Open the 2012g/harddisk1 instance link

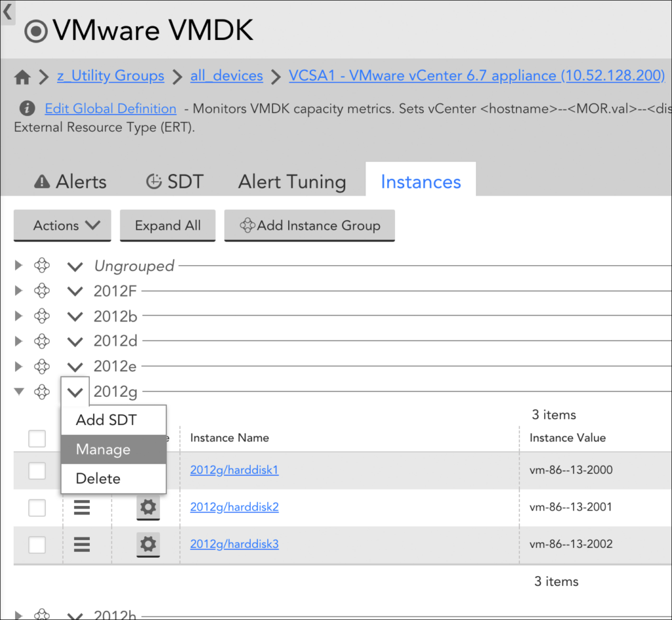(x=234, y=470)
